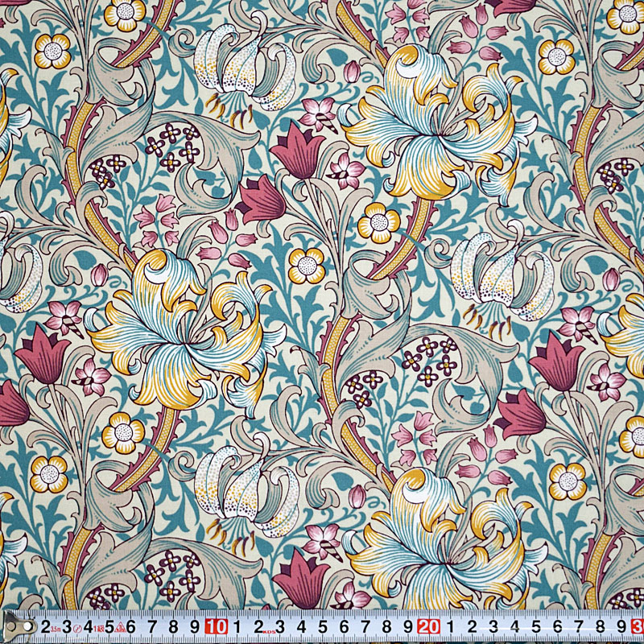Click the red 30 mark at the ruler's right edge
The height and width of the screenshot is (644, 644).
pos(638,626)
